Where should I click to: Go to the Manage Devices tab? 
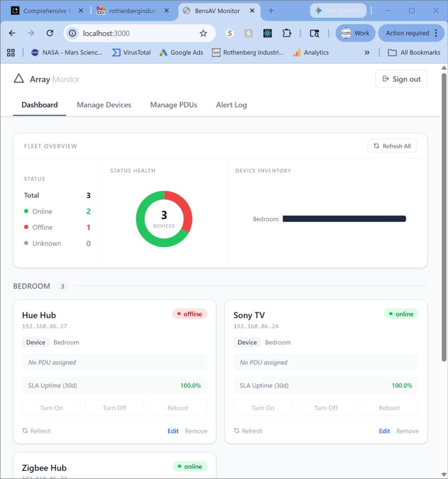coord(103,105)
